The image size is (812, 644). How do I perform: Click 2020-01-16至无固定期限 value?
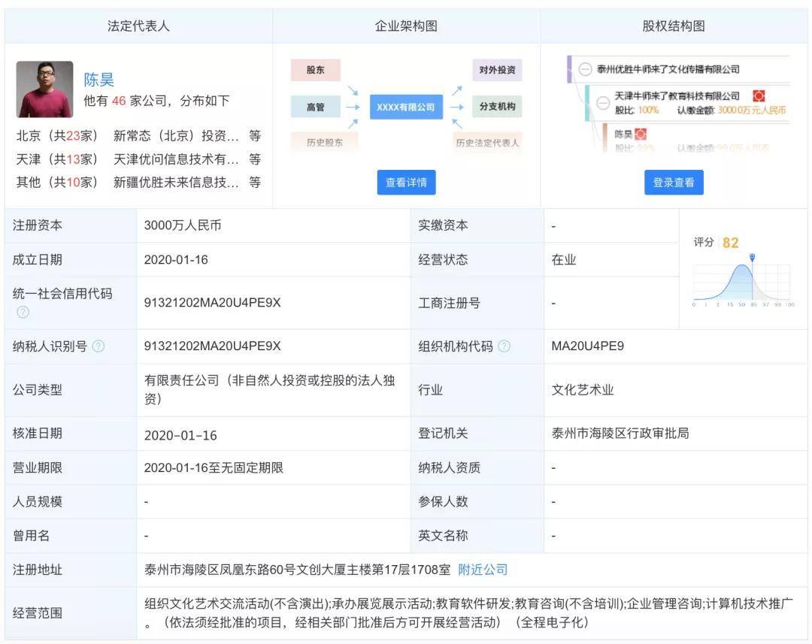(214, 467)
